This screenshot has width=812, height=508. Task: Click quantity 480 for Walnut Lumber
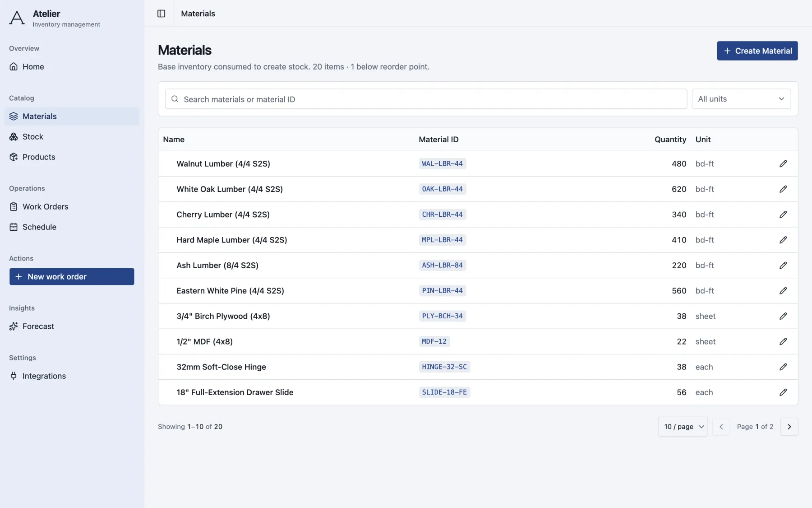click(x=679, y=164)
